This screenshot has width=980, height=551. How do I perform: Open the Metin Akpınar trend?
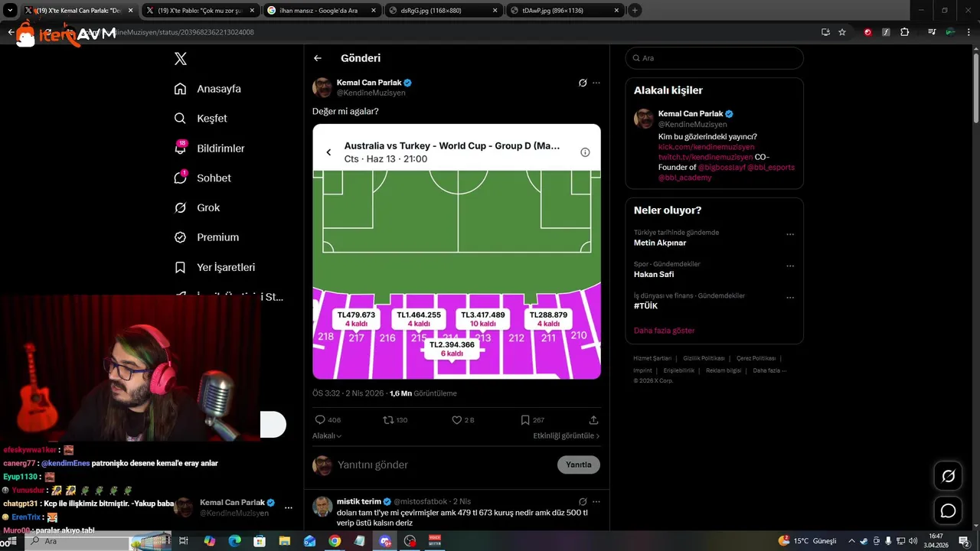(660, 243)
